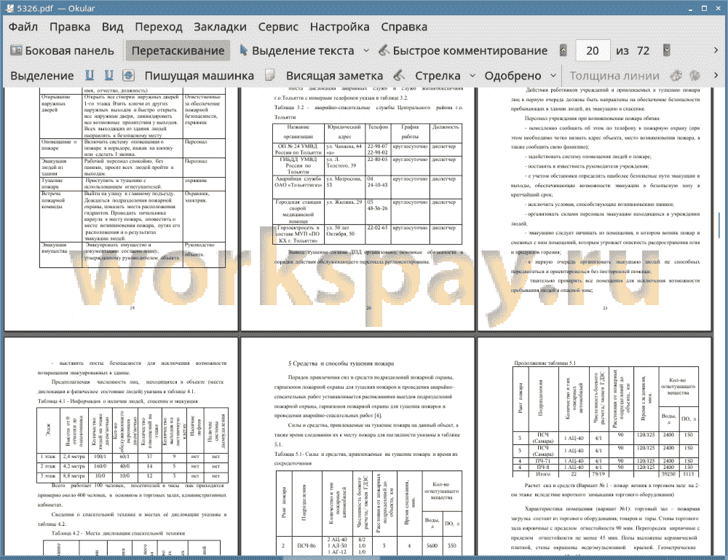
Task: Click the Okular app icon in title bar
Action: point(9,8)
